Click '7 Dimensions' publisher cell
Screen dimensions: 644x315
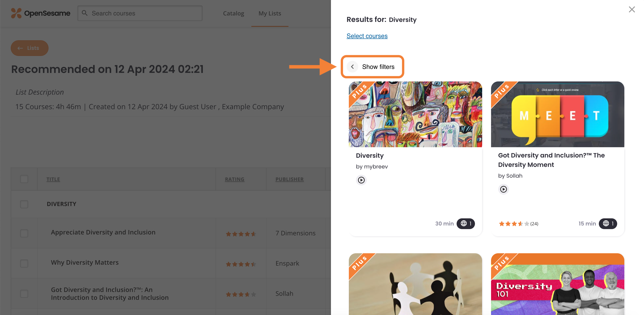[295, 233]
